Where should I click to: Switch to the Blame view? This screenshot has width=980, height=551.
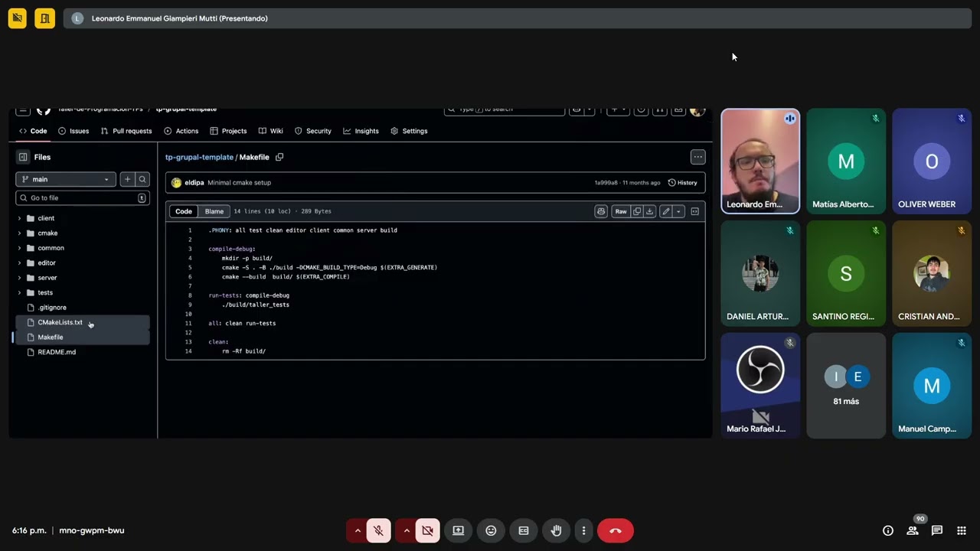(x=214, y=211)
